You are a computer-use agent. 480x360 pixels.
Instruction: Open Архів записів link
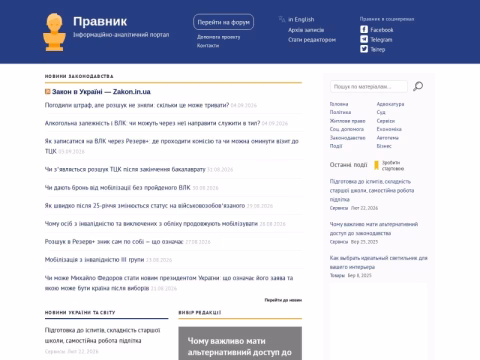306,30
